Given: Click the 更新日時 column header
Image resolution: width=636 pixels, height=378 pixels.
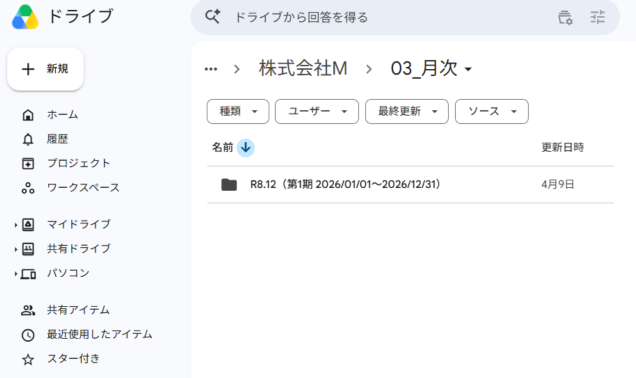Looking at the screenshot, I should pos(563,147).
